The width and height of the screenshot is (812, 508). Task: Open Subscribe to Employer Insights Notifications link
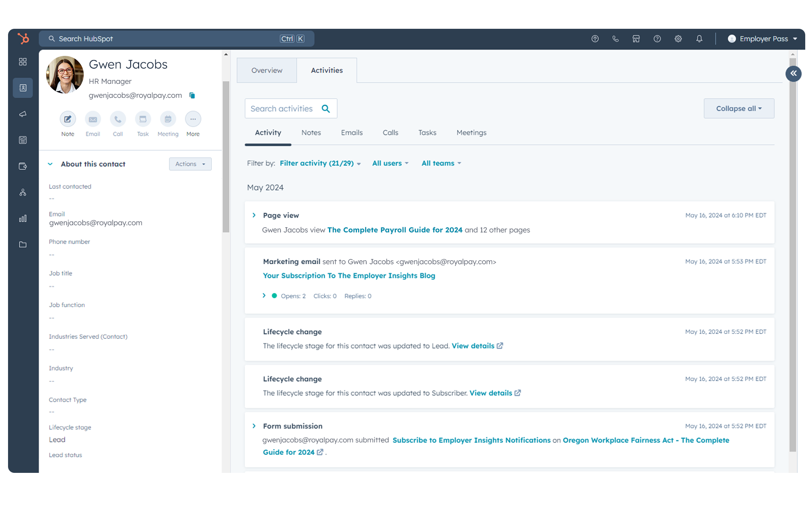pos(472,440)
